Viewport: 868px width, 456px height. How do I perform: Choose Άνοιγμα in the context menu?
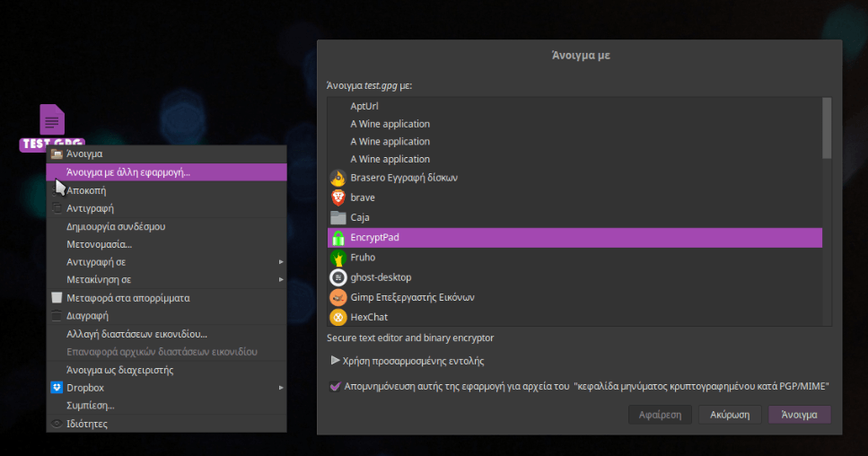[x=167, y=153]
